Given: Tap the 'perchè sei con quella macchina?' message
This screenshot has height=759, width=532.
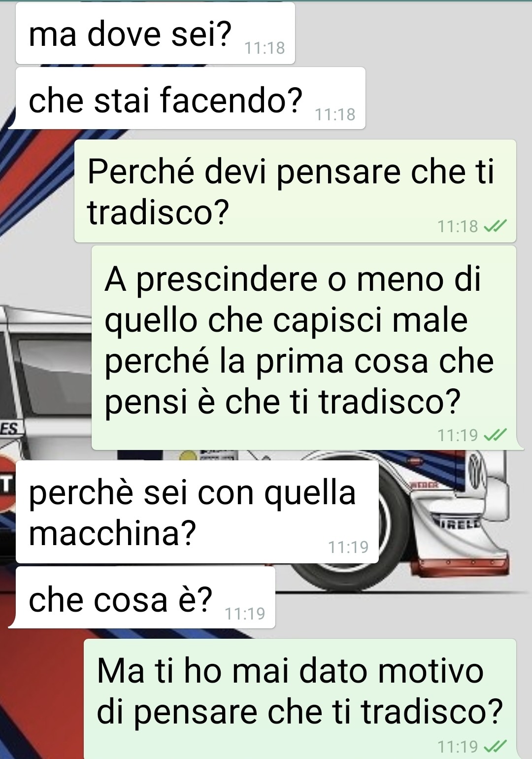Looking at the screenshot, I should point(197,512).
